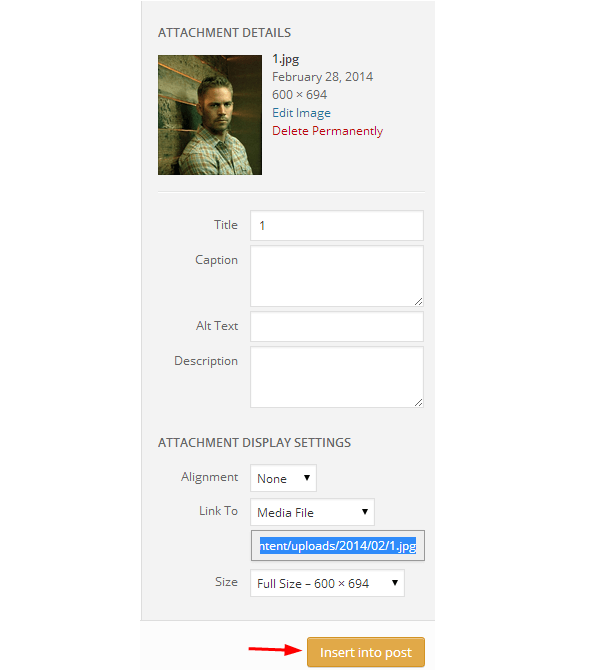This screenshot has width=595, height=670.
Task: Open the Size dropdown showing Full Size
Action: tap(327, 583)
